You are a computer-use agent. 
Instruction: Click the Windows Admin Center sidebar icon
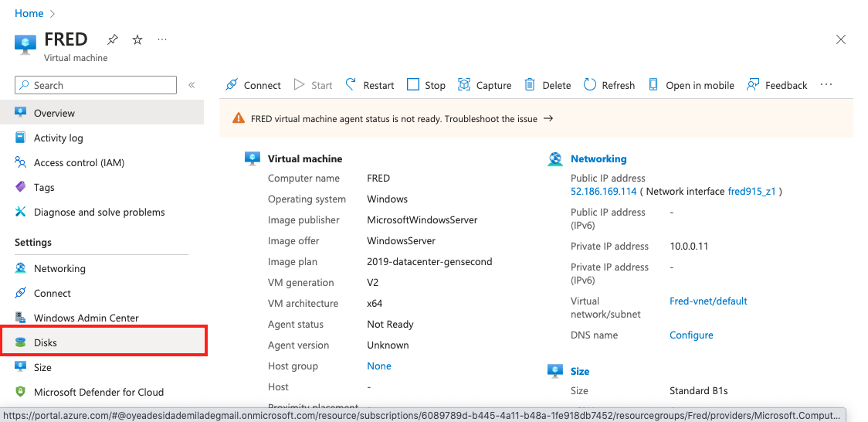pyautogui.click(x=21, y=318)
